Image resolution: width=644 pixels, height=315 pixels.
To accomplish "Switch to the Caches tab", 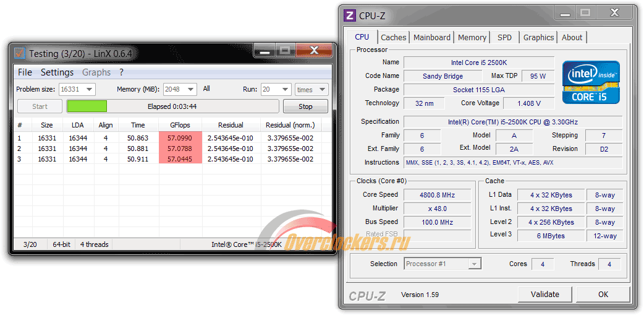I will [x=394, y=37].
